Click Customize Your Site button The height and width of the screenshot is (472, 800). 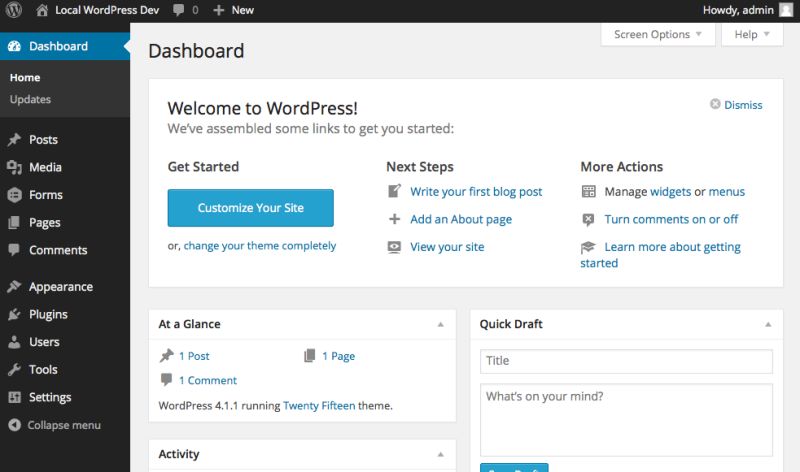tap(251, 208)
